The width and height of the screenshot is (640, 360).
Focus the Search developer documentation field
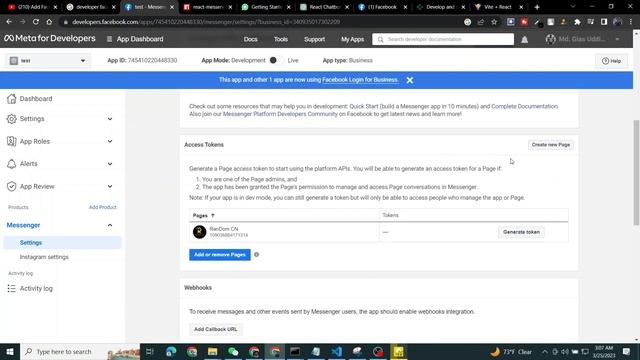443,39
